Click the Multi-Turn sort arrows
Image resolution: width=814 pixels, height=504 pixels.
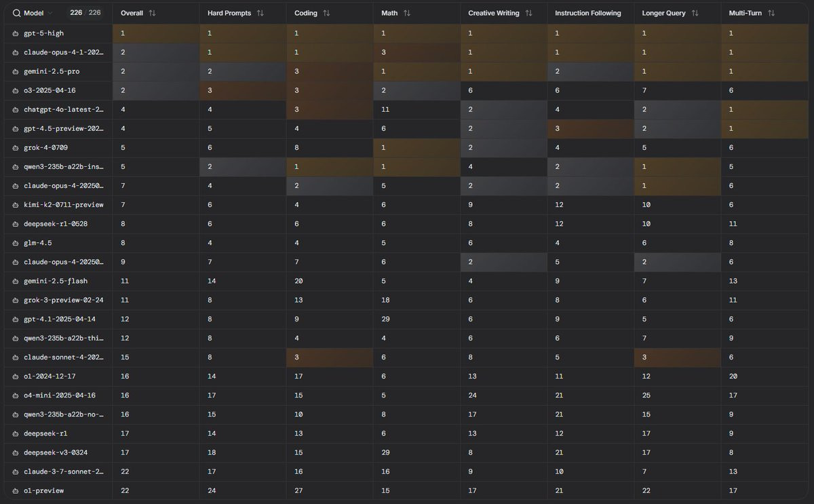tap(771, 13)
